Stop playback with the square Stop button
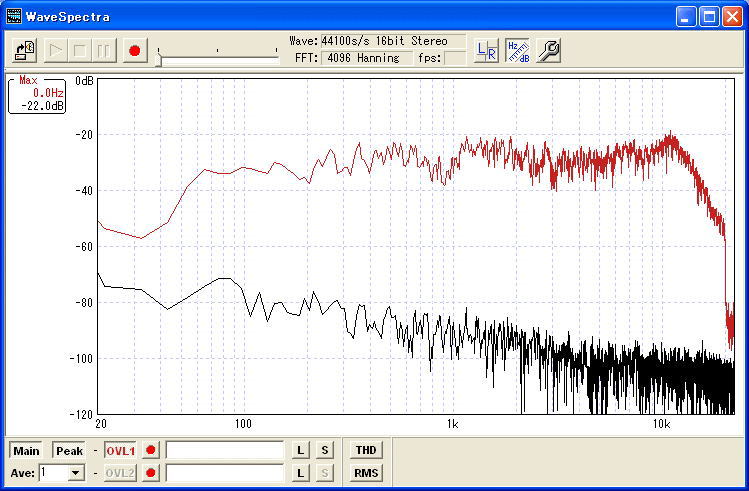Viewport: 749px width, 491px height. [x=79, y=50]
